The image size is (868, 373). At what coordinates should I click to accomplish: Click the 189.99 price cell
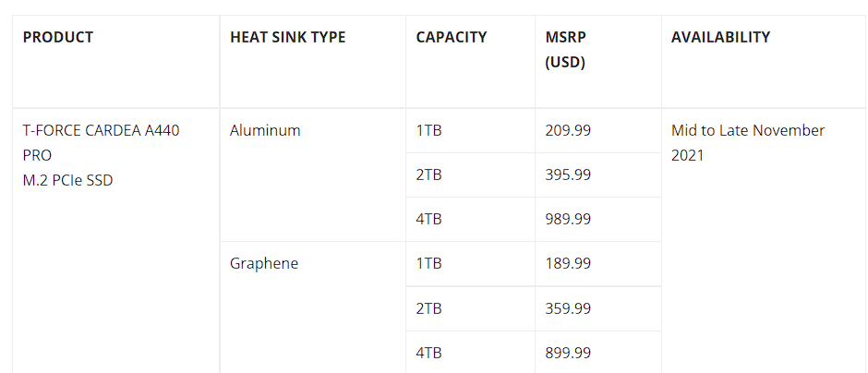(x=597, y=263)
